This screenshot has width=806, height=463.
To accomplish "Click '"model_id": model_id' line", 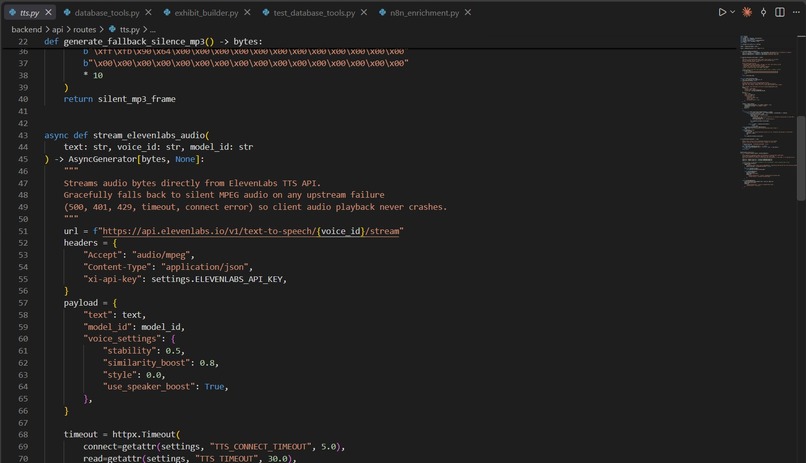I will [134, 327].
